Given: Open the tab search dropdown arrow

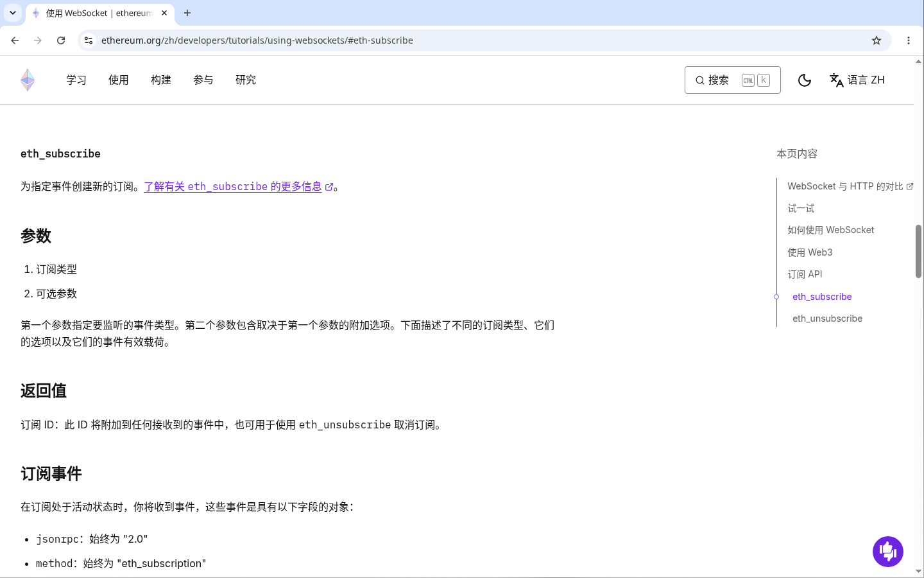Looking at the screenshot, I should coord(13,13).
